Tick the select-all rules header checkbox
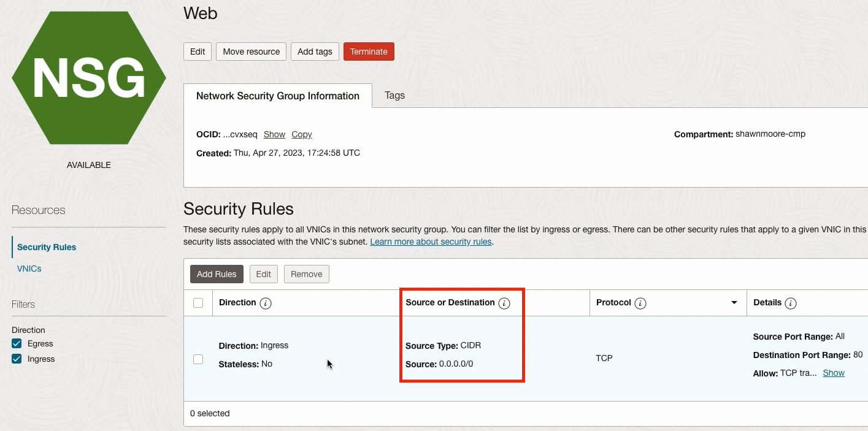The image size is (868, 431). pyautogui.click(x=198, y=303)
